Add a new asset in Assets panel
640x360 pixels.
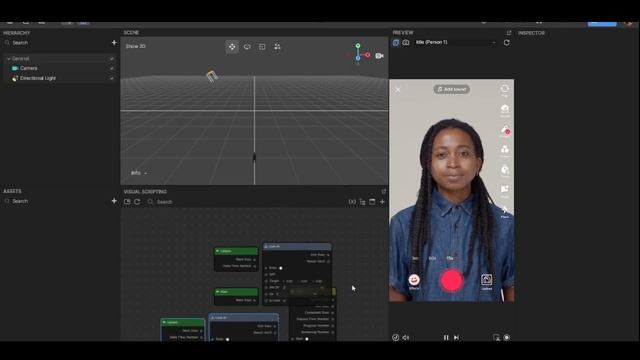(x=114, y=201)
